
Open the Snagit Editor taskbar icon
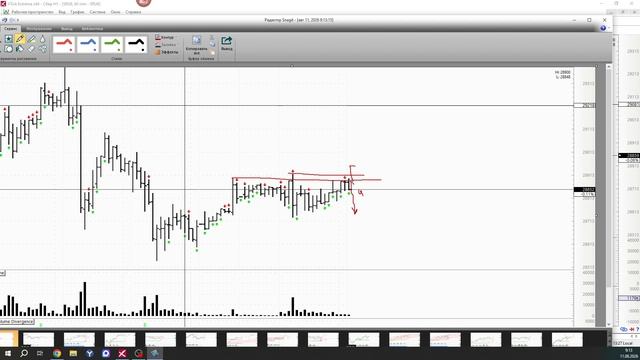155,353
